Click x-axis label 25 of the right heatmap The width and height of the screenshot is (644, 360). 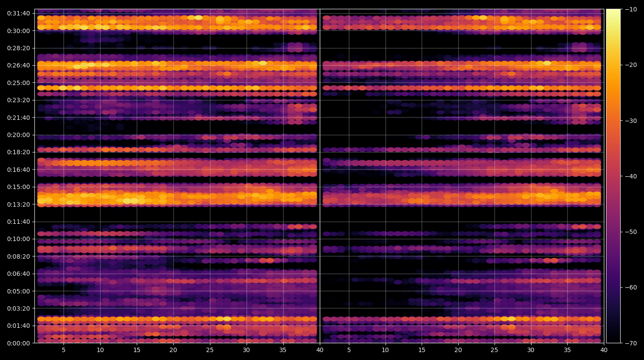point(494,350)
